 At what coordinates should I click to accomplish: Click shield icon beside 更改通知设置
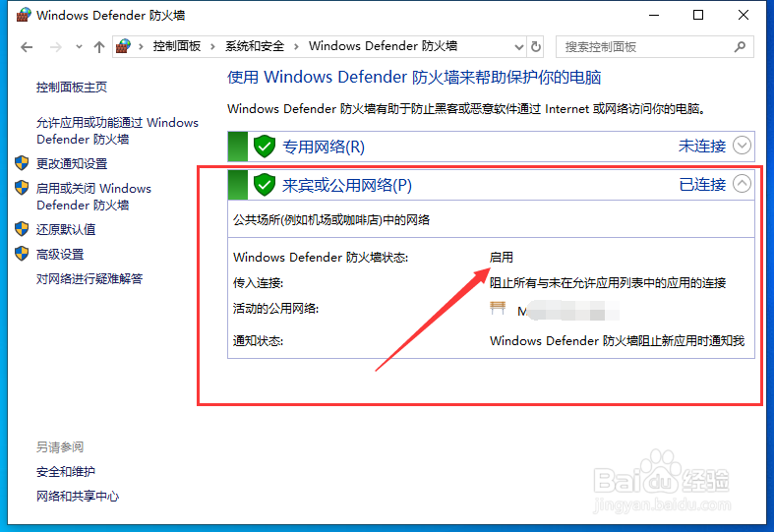click(22, 163)
